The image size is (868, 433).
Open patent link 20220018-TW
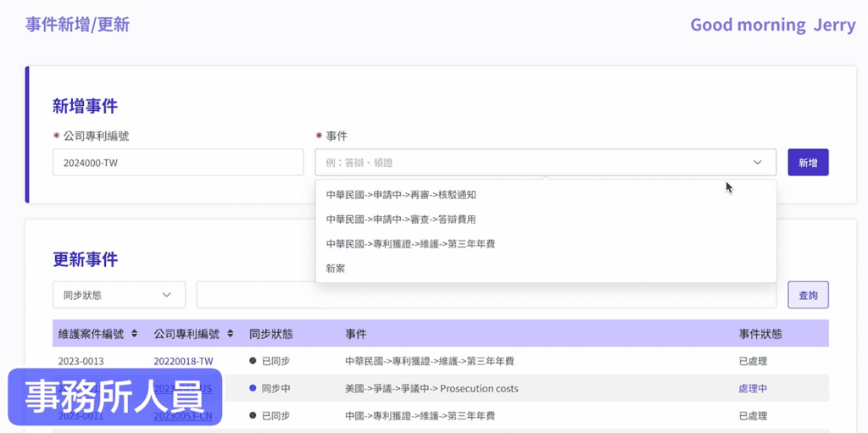(x=183, y=361)
